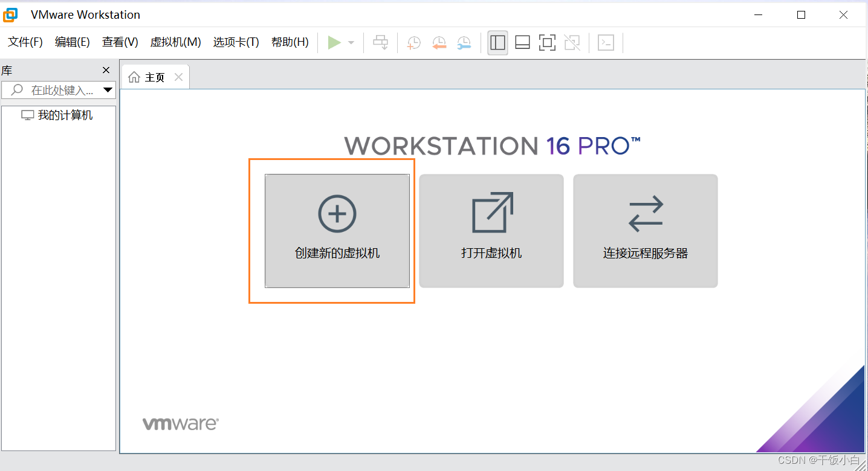Click the 创建新的虚拟机 button
The width and height of the screenshot is (868, 471).
[x=337, y=231]
